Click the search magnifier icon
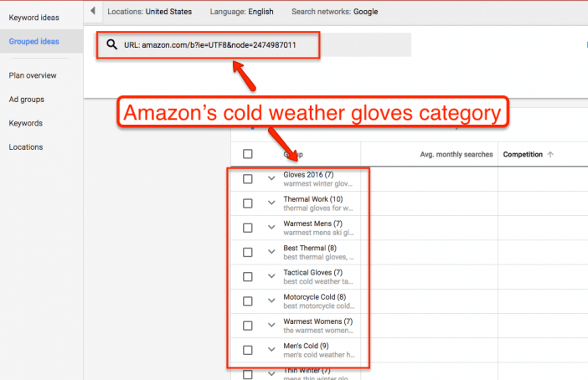 pos(111,44)
